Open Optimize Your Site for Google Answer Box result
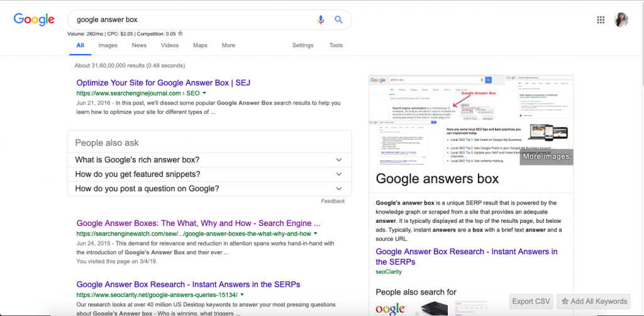Screen dimensions: 644x316 (164, 82)
